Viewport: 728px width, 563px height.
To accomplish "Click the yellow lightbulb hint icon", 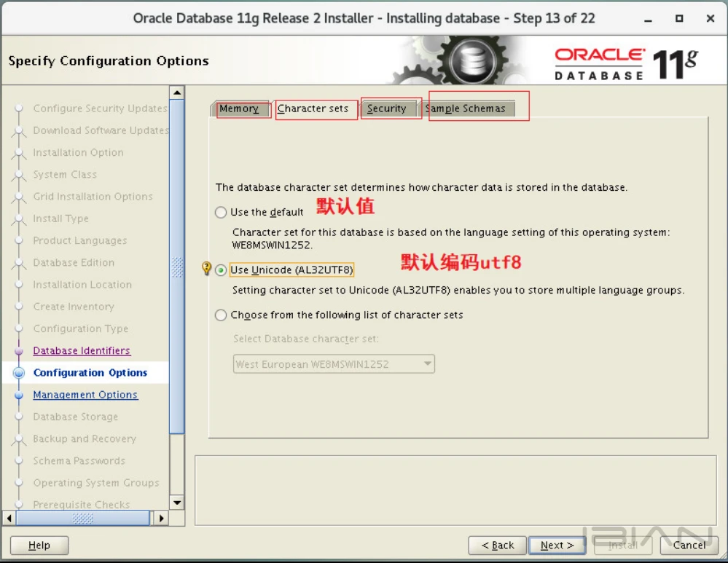I will [207, 269].
